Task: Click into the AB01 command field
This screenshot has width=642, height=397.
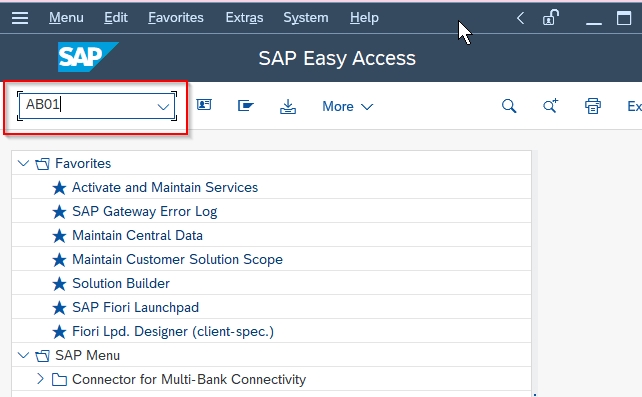Action: point(88,106)
